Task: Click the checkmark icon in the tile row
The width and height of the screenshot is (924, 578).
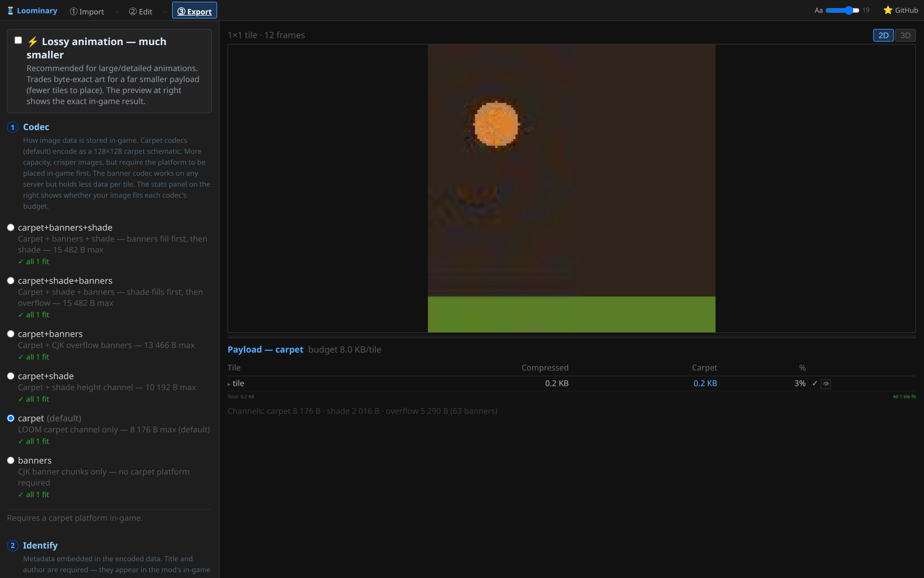Action: pos(815,383)
